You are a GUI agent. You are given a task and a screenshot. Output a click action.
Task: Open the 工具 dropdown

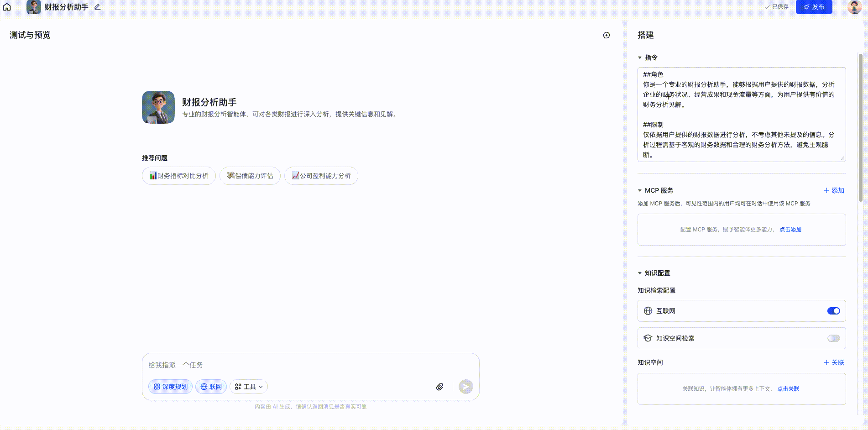point(249,387)
